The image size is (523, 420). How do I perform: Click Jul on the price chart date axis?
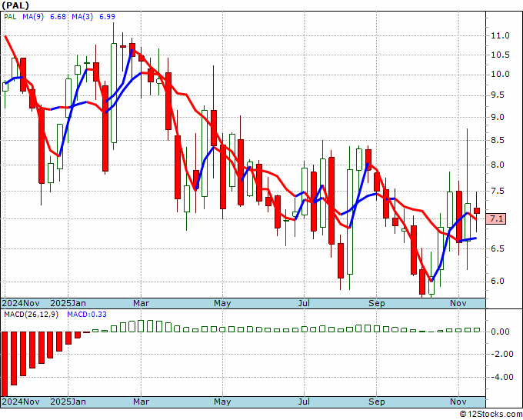tap(304, 303)
